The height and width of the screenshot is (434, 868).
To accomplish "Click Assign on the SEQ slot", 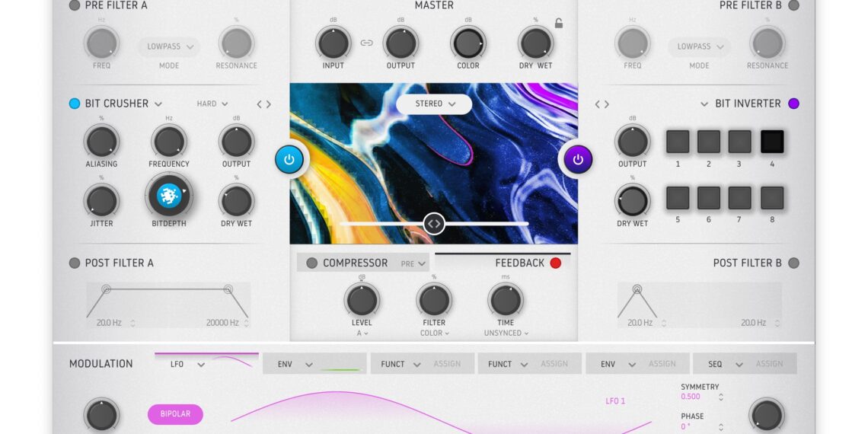I will tap(770, 364).
